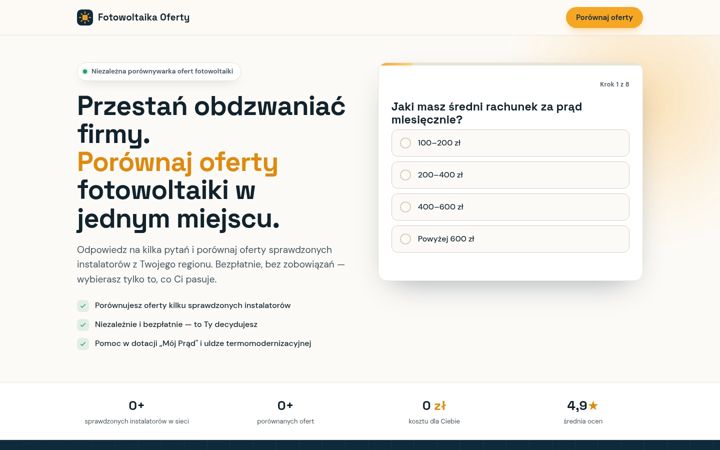Choose the 400–600 zł radio option

point(510,207)
